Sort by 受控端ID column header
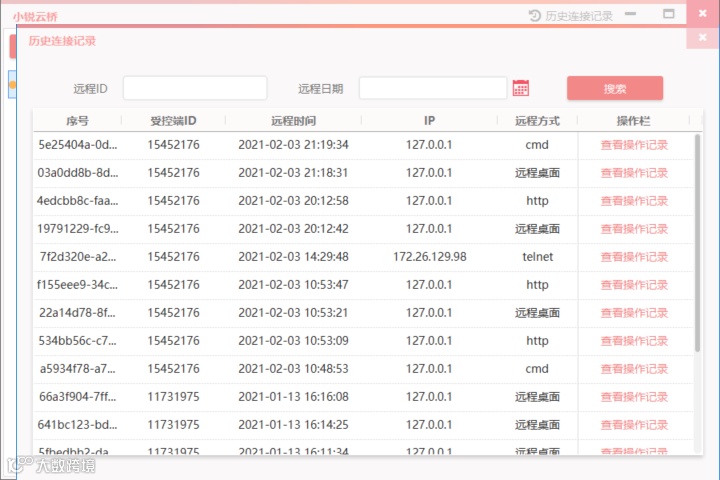Viewport: 720px width, 480px height. tap(174, 121)
